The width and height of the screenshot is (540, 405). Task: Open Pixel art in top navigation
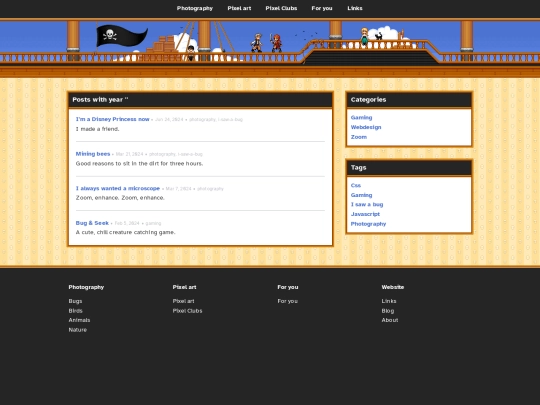point(239,8)
